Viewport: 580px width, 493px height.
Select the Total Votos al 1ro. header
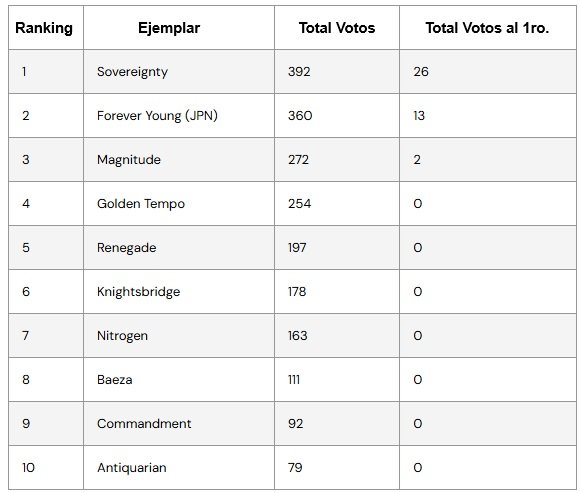coord(487,28)
